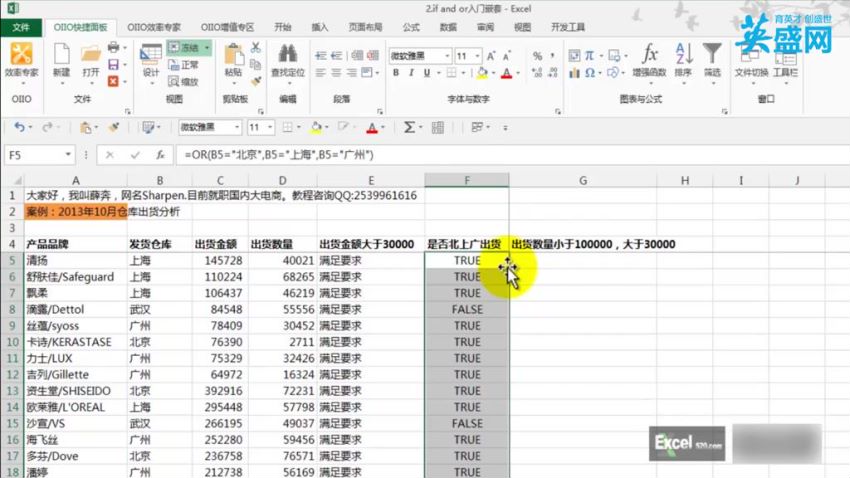Click the formula bar fx insert function

pos(160,155)
